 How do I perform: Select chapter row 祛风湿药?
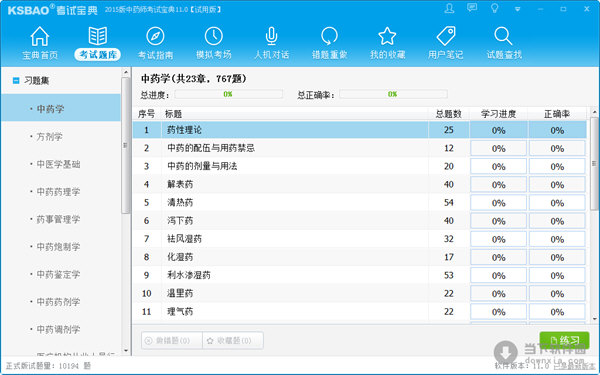click(360, 239)
